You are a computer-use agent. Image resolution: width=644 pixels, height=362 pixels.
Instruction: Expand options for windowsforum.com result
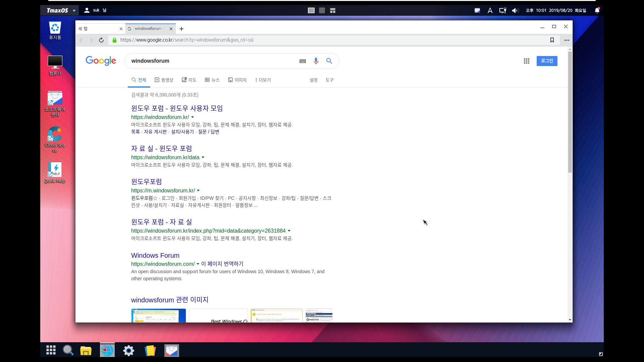tap(198, 264)
